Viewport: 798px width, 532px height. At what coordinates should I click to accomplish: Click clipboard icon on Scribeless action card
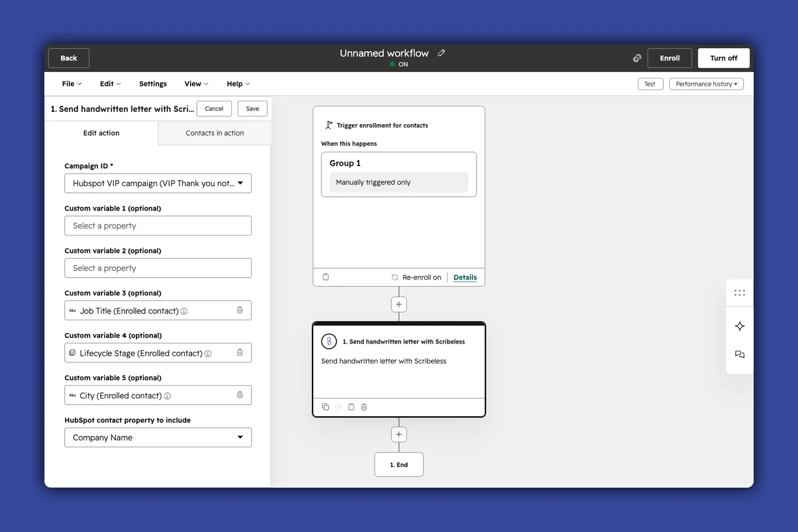click(351, 407)
